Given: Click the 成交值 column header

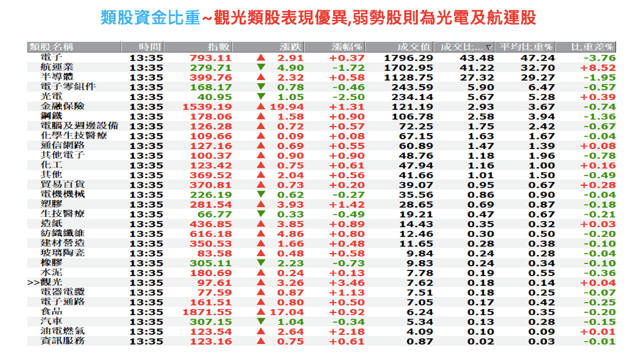Looking at the screenshot, I should click(x=415, y=47).
